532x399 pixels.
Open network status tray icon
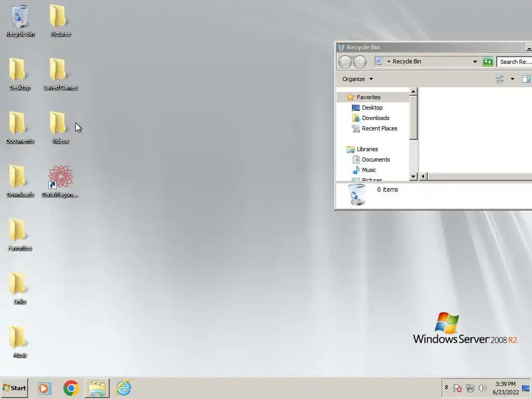point(470,388)
